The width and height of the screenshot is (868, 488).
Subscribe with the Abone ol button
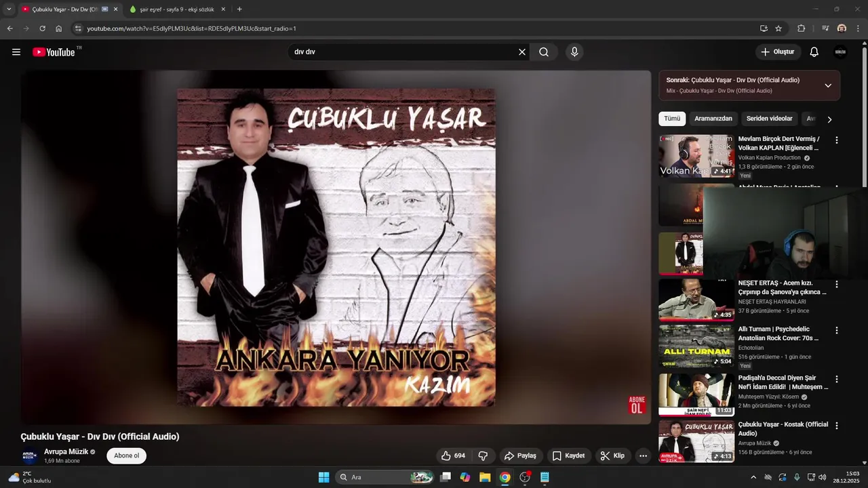(x=126, y=455)
